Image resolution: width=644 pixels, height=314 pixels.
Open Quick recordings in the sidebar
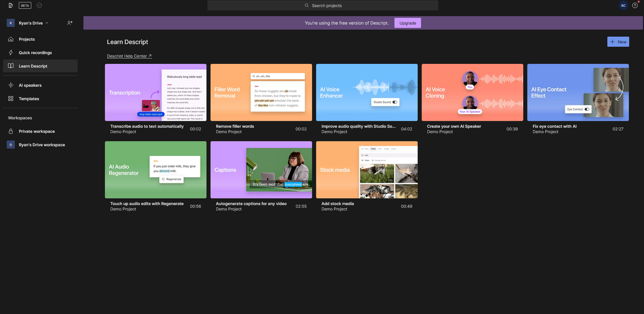pos(40,53)
